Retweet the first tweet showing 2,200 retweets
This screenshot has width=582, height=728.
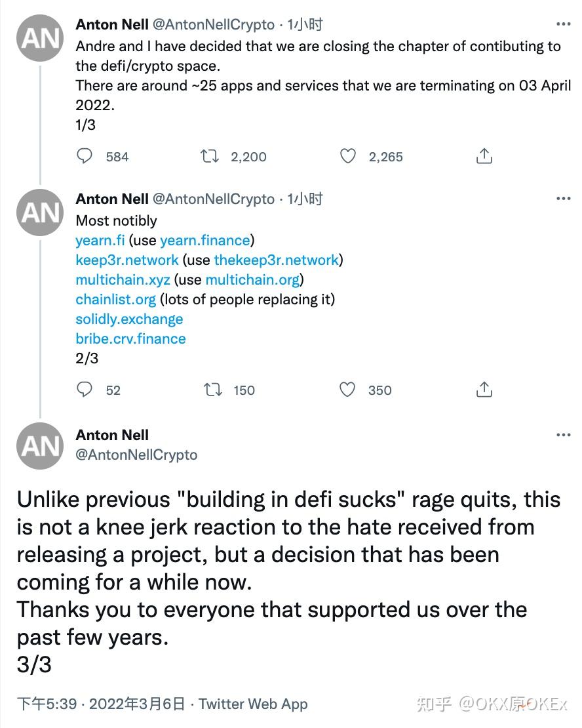[x=209, y=156]
